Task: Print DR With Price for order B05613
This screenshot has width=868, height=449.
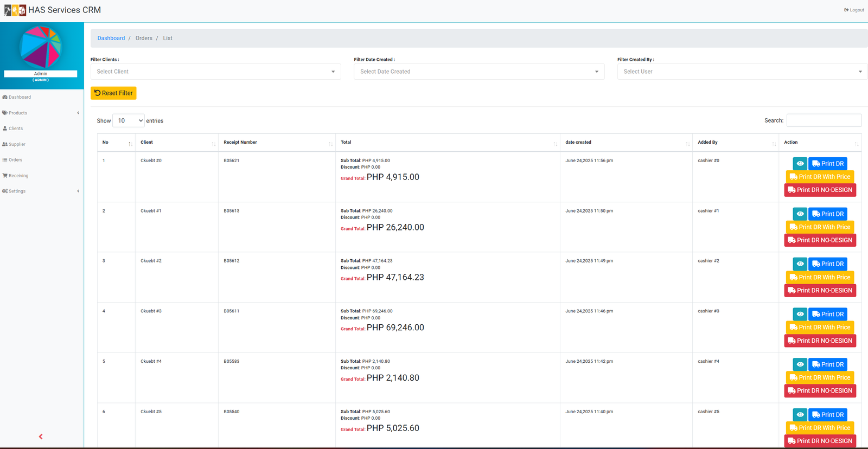Action: 820,227
